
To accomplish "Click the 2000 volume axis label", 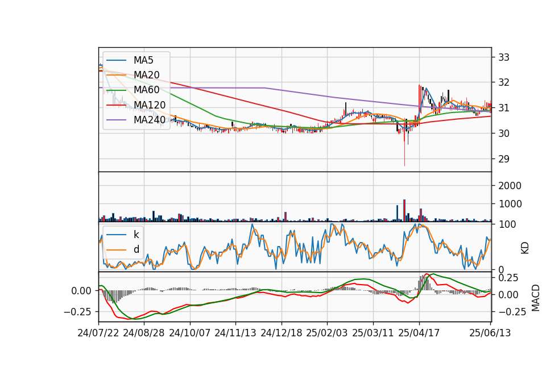I will click(x=510, y=186).
